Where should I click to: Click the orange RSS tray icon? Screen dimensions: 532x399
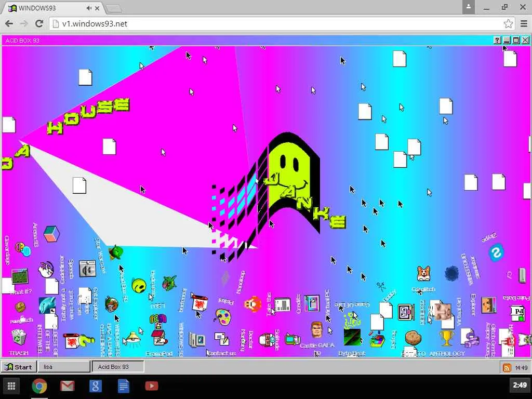[507, 367]
